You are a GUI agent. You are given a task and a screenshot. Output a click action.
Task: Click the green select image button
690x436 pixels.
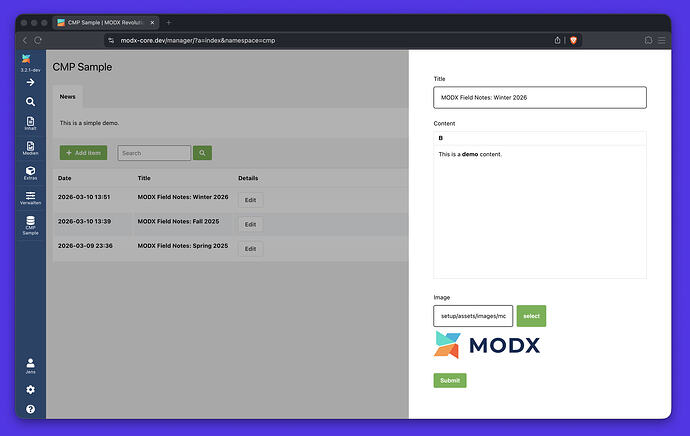click(531, 316)
